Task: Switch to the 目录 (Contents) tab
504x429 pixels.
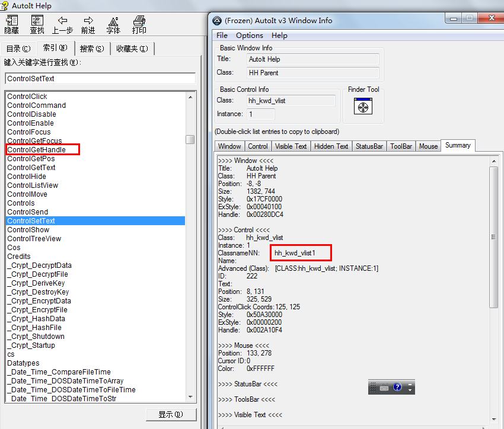Action: pyautogui.click(x=18, y=49)
